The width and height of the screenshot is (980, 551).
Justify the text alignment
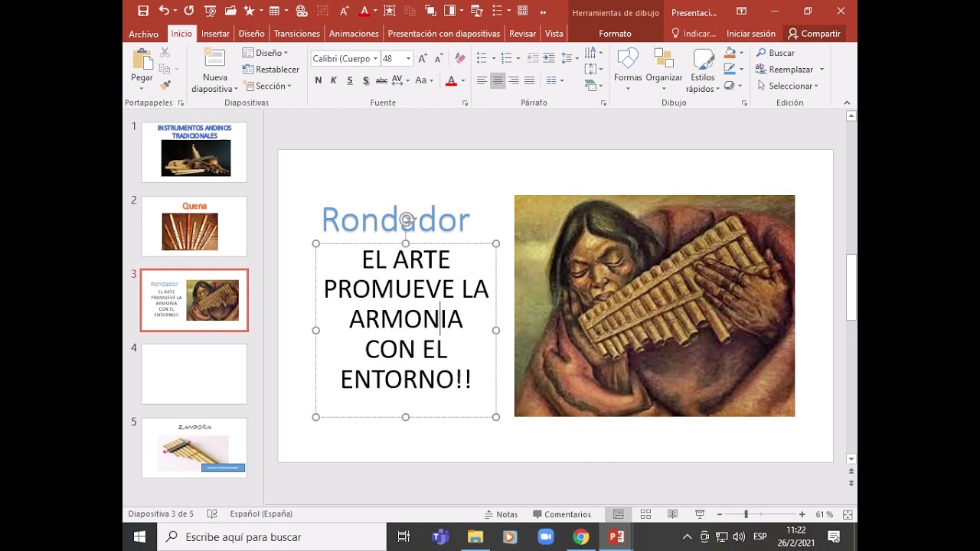(529, 80)
